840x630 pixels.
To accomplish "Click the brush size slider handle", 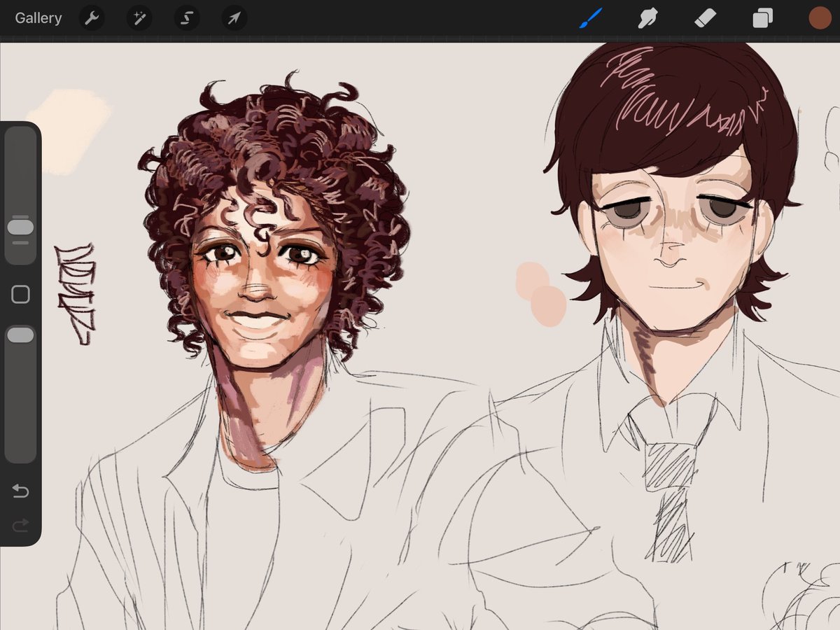I will pos(20,228).
